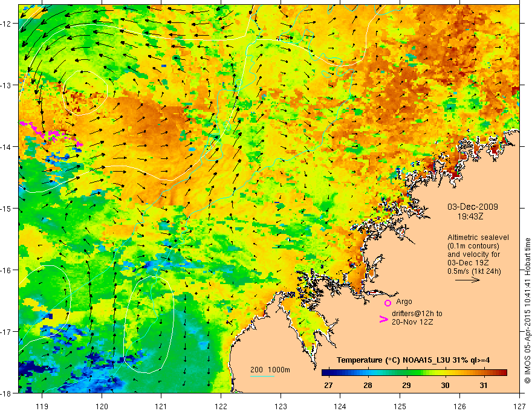
Task: Click the '30' color bar tick label
Action: tap(445, 385)
